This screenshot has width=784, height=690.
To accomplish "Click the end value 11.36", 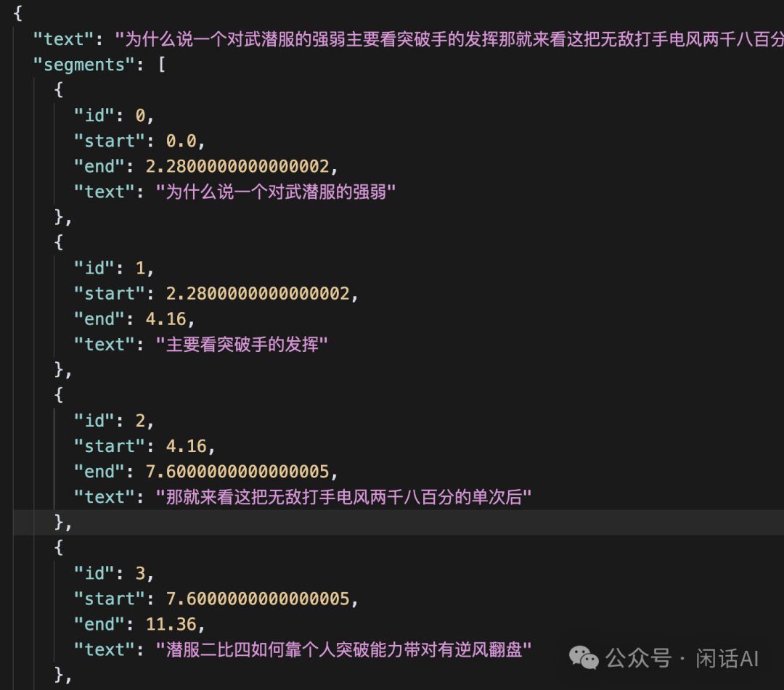I will pyautogui.click(x=171, y=624).
